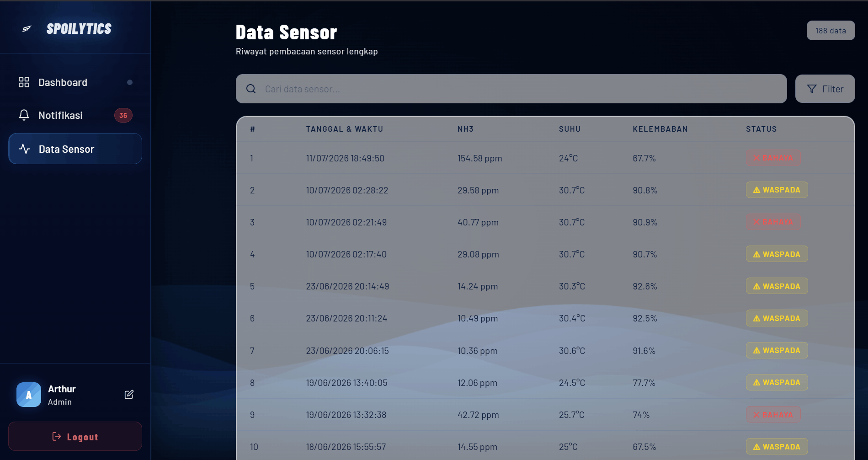Click the Cari data sensor search field
Image resolution: width=868 pixels, height=460 pixels.
511,89
